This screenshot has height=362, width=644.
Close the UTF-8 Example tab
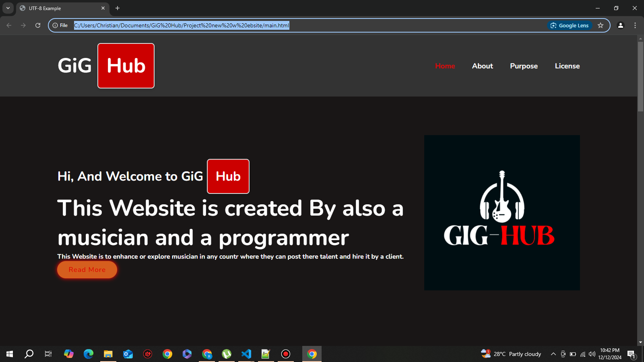[x=103, y=8]
